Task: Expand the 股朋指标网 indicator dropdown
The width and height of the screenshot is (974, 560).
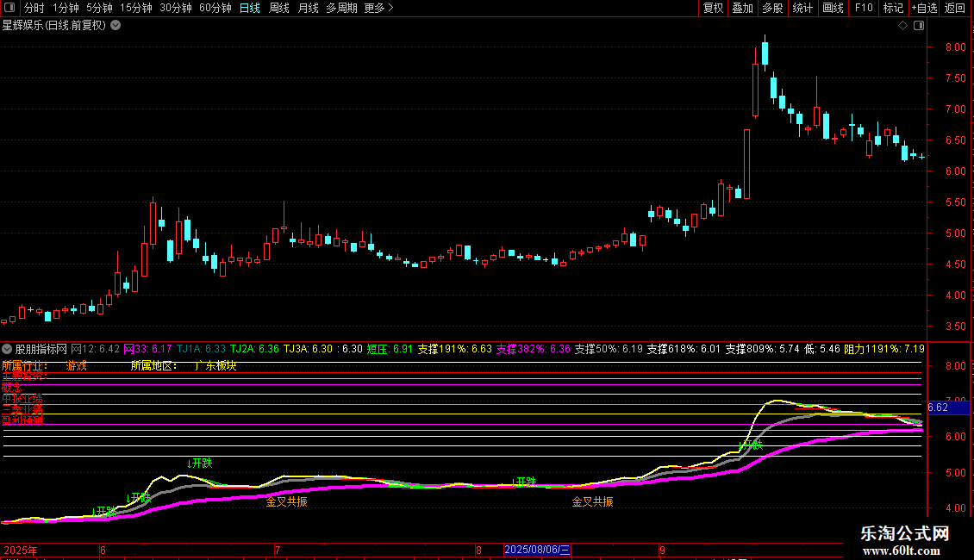Action: [8, 349]
